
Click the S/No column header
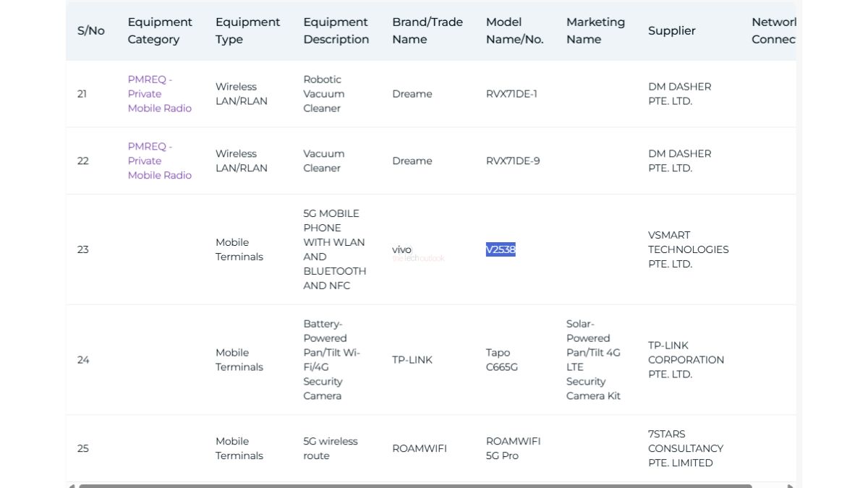[91, 30]
